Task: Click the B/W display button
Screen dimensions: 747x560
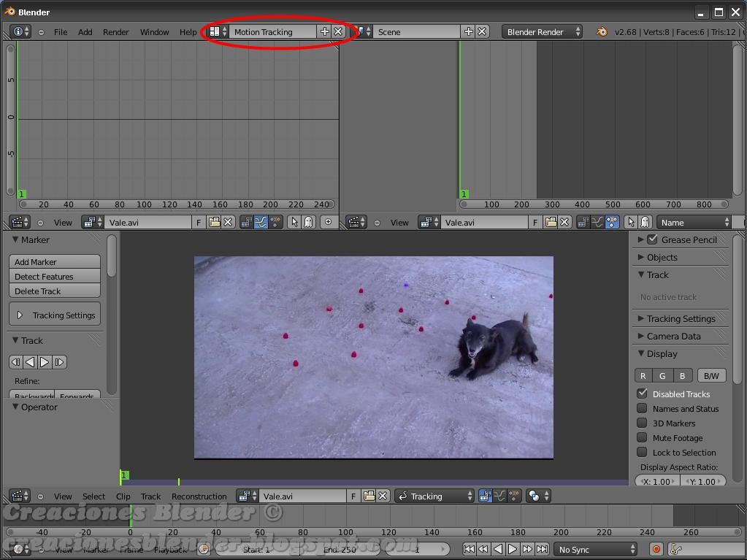Action: point(710,375)
